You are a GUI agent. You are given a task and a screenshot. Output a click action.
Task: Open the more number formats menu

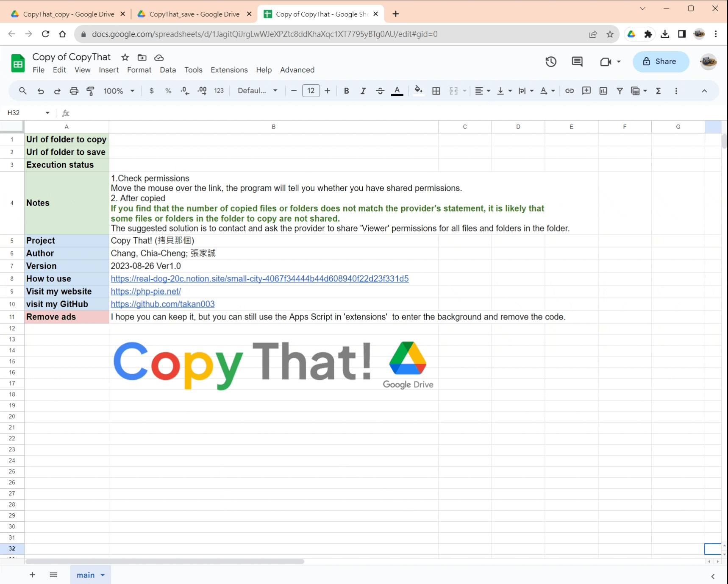coord(219,91)
